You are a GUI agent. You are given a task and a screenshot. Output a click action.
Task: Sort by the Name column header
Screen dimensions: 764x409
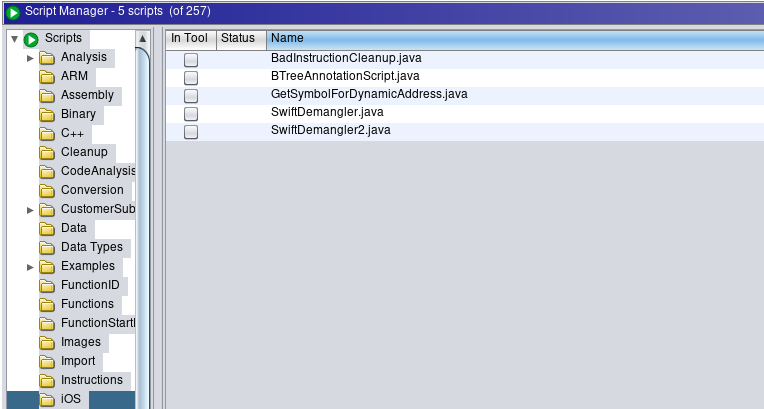(x=514, y=38)
